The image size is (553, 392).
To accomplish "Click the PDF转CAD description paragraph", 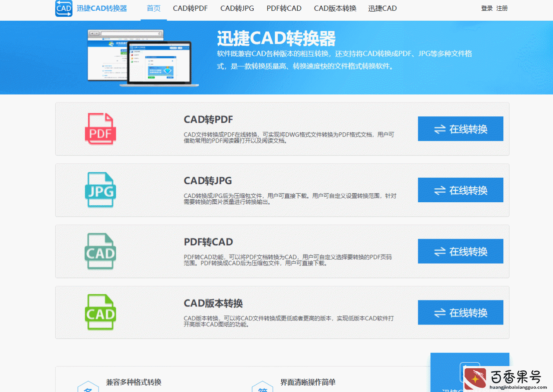I will click(288, 260).
